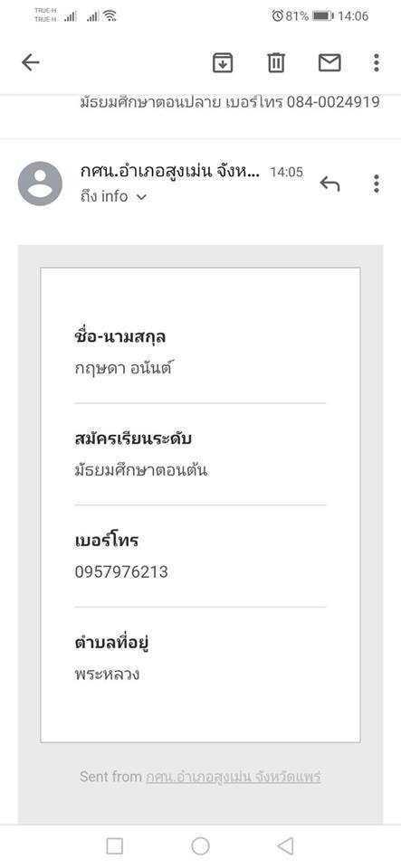
Task: Tap Android back triangle button
Action: point(286,846)
